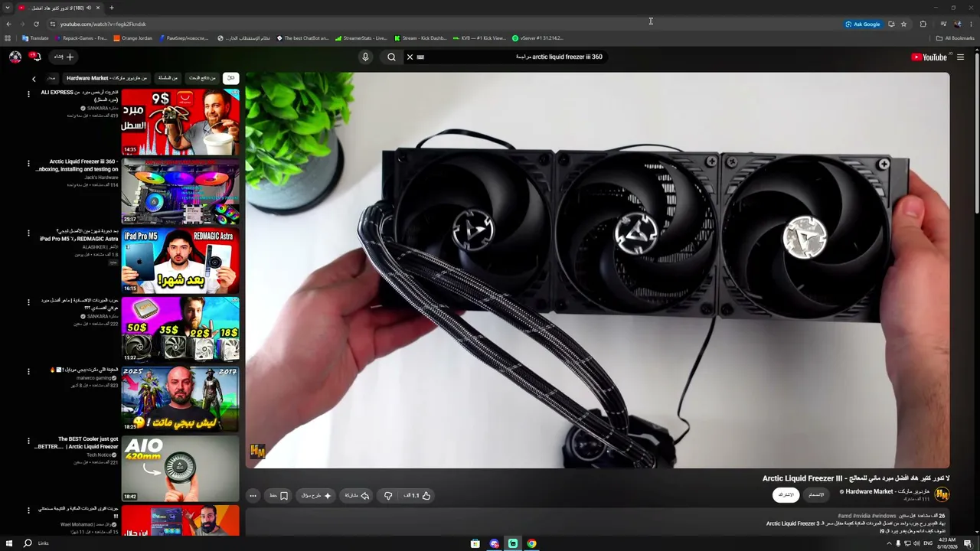Open the Chrome profile avatar

(x=957, y=24)
